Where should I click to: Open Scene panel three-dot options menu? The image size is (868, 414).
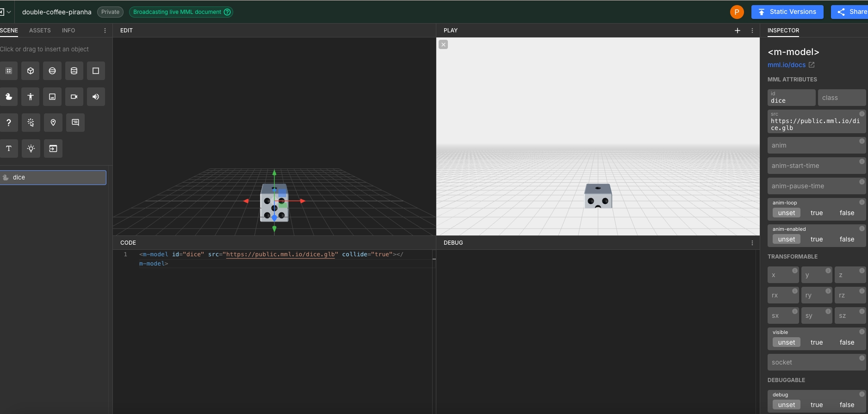[x=105, y=31]
